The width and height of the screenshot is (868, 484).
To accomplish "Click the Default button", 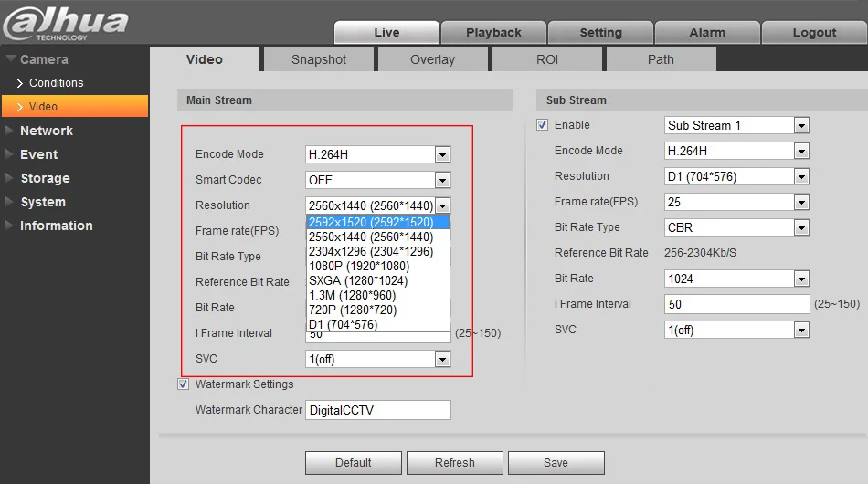I will 354,463.
